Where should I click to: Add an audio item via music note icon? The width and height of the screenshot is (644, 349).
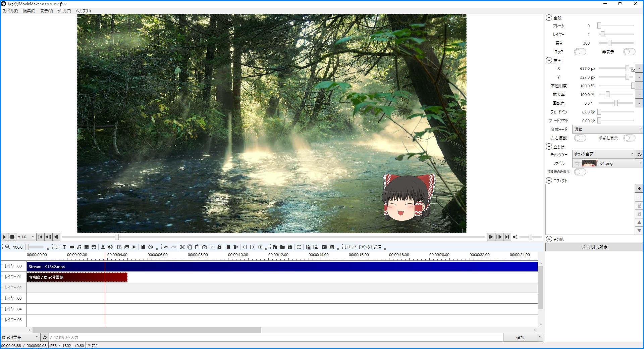click(x=79, y=247)
